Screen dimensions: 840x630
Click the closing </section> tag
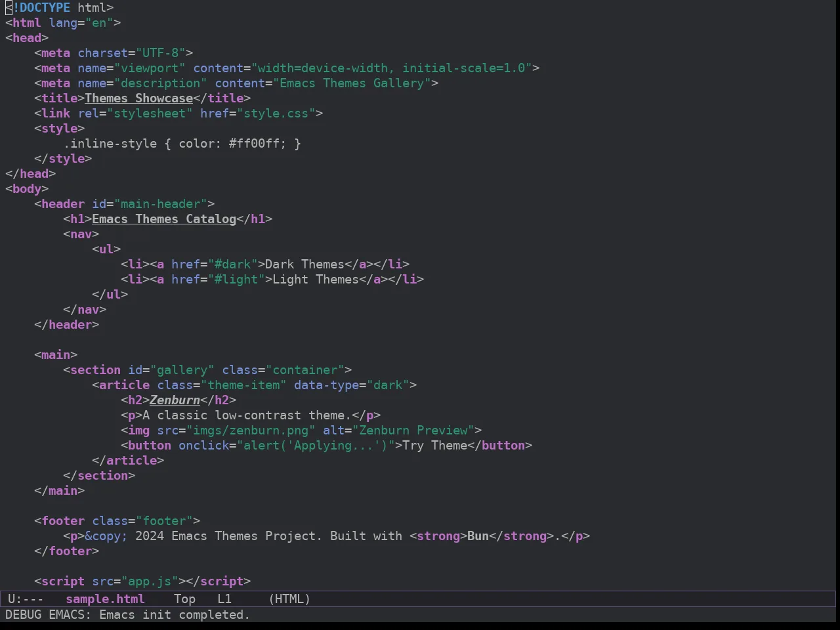tap(99, 476)
